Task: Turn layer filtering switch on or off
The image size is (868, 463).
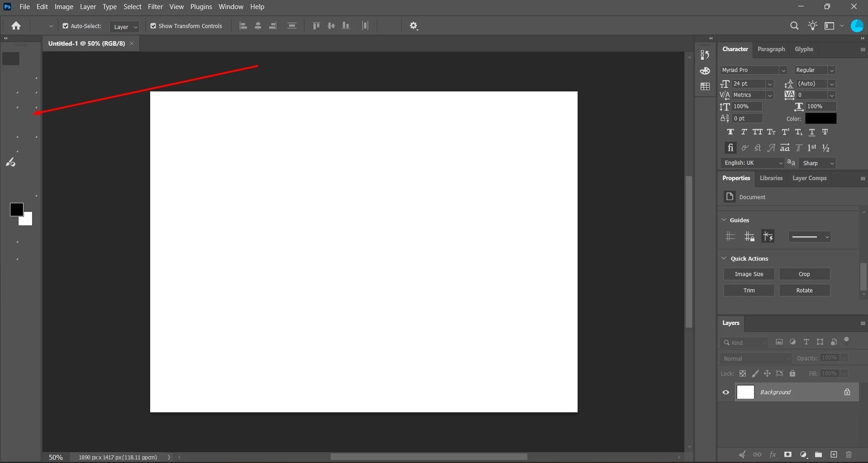Action: (847, 341)
